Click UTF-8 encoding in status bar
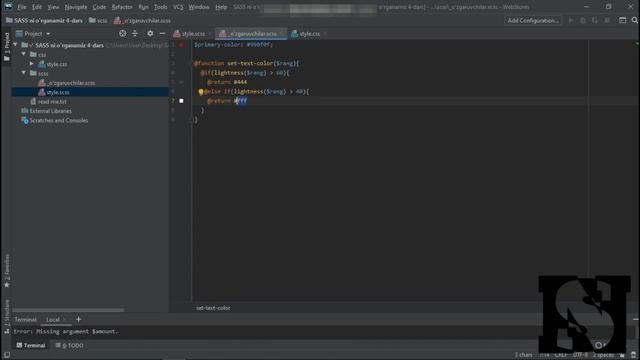 (580, 355)
